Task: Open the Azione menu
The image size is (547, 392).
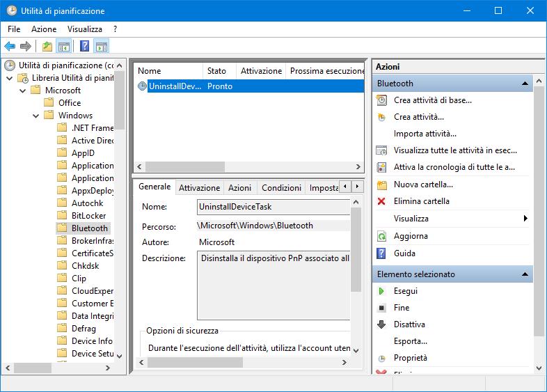Action: 44,29
